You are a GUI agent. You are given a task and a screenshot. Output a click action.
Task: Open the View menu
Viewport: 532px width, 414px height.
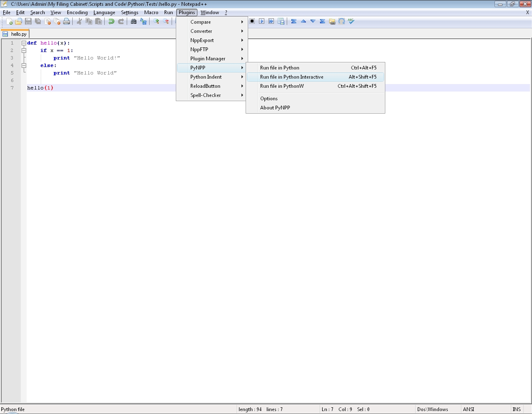[56, 12]
